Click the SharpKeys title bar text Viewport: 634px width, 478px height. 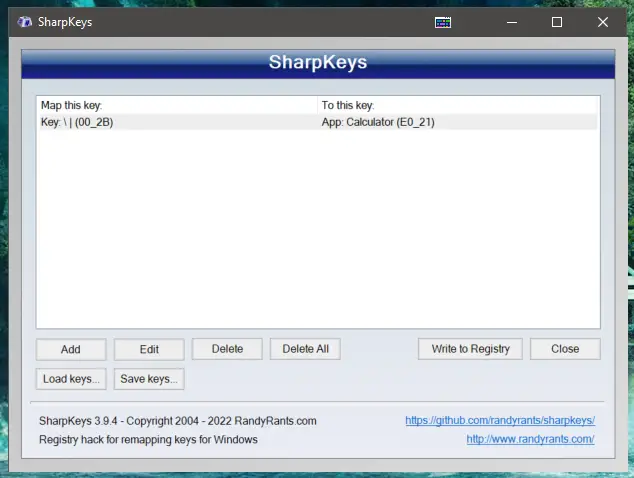(65, 22)
